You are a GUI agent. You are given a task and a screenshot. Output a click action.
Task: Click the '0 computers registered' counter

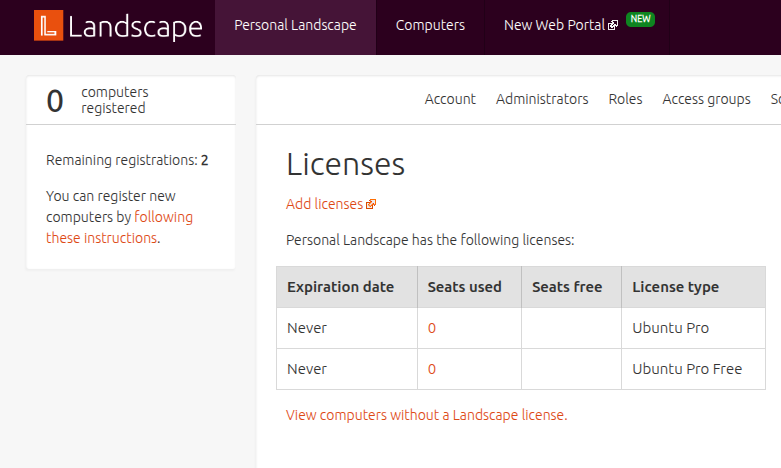[x=98, y=100]
